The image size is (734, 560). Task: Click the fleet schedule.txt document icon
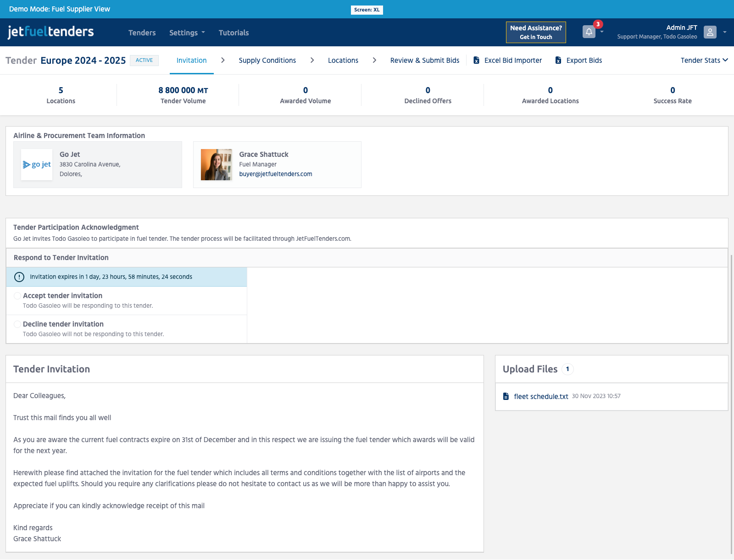tap(506, 396)
